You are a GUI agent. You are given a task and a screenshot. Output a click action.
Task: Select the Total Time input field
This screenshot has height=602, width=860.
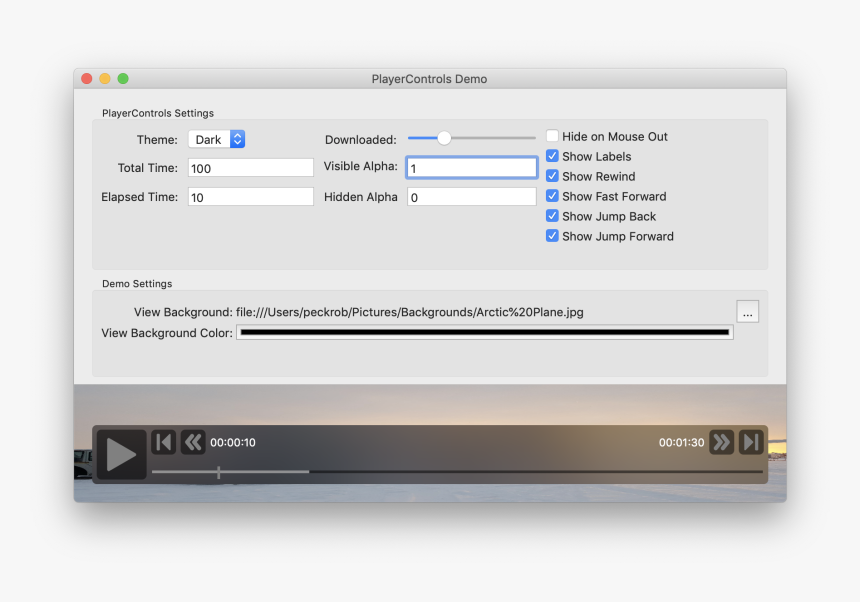click(x=250, y=167)
